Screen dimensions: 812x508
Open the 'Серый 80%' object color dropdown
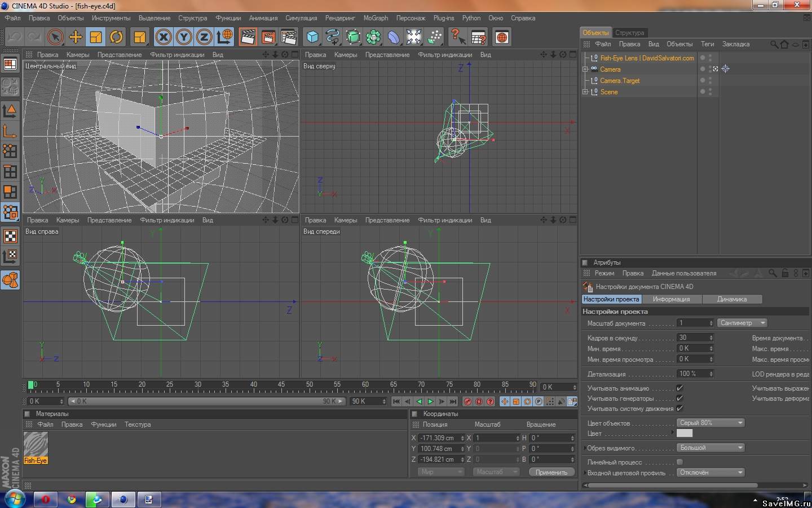tap(710, 423)
